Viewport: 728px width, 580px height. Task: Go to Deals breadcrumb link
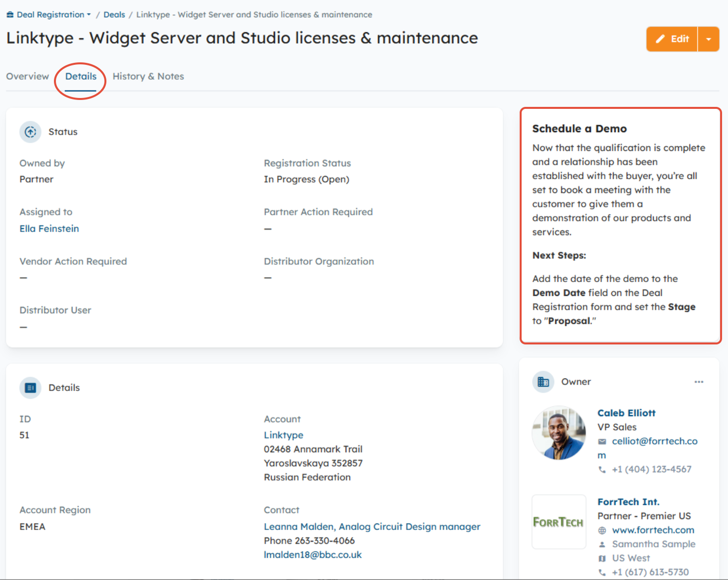point(114,15)
